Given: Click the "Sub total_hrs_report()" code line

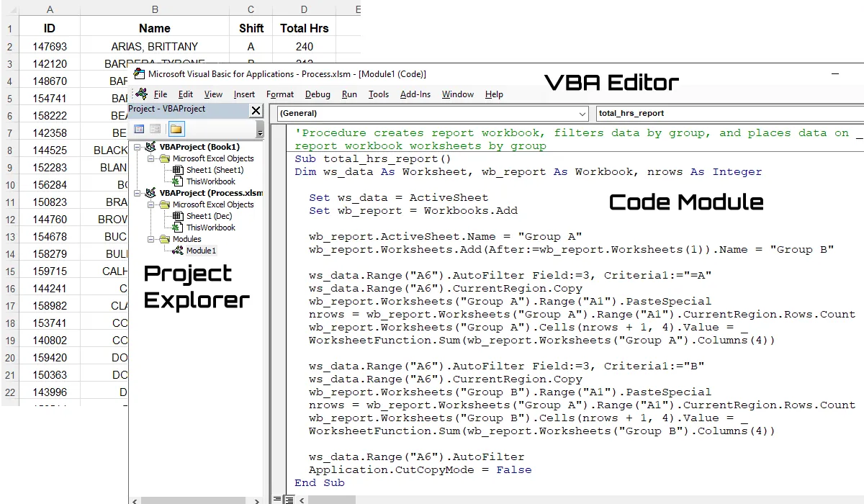Looking at the screenshot, I should pyautogui.click(x=372, y=159).
